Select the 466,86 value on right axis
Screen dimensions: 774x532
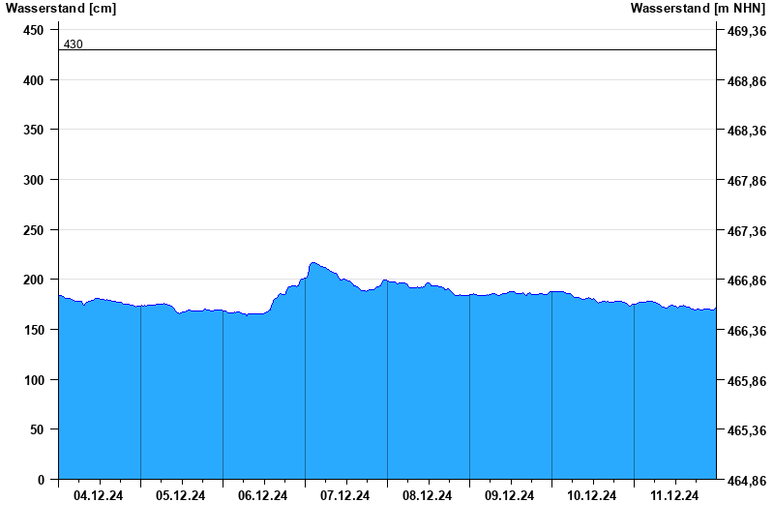(x=746, y=280)
